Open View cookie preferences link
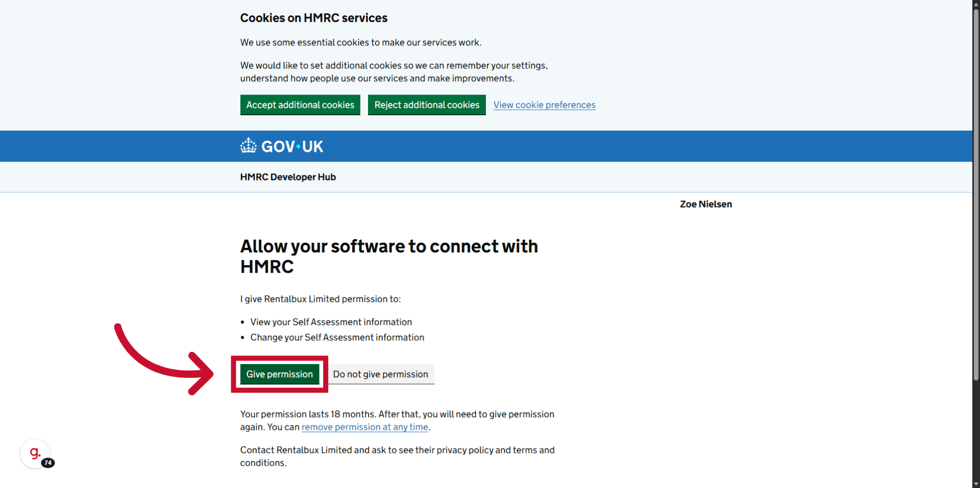The image size is (980, 488). 545,105
